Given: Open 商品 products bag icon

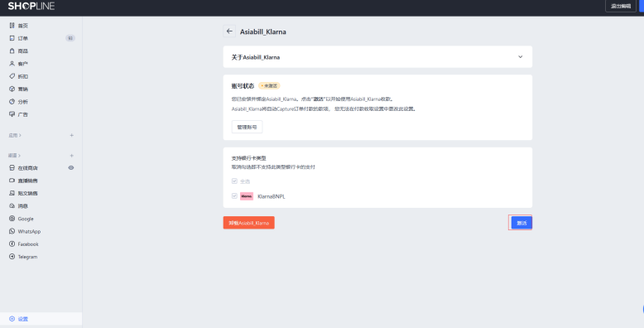Looking at the screenshot, I should click(12, 51).
